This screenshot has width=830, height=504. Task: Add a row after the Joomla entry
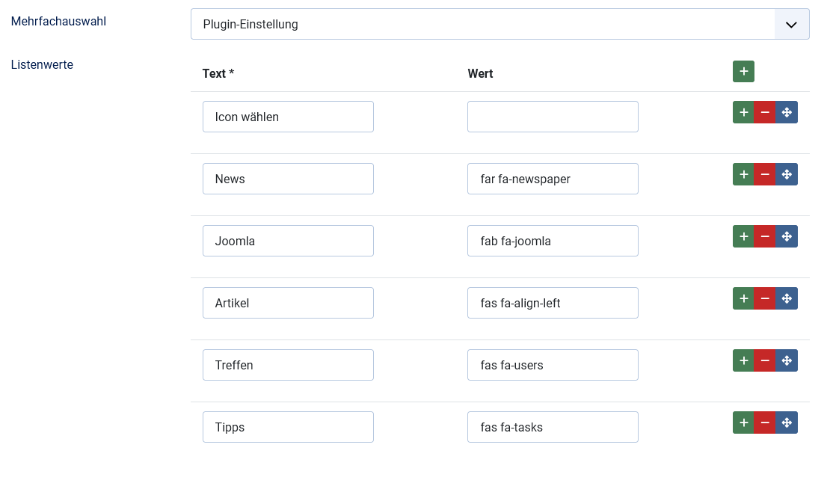coord(743,236)
